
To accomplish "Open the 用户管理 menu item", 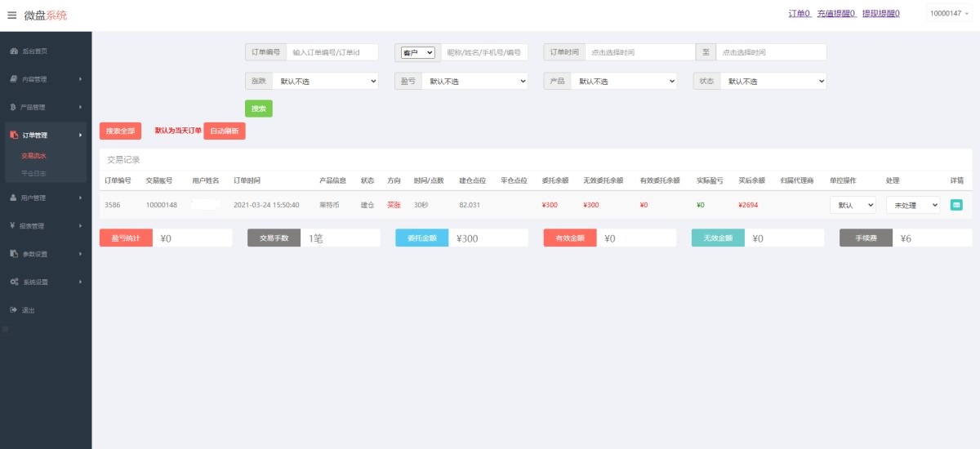I will [x=46, y=198].
